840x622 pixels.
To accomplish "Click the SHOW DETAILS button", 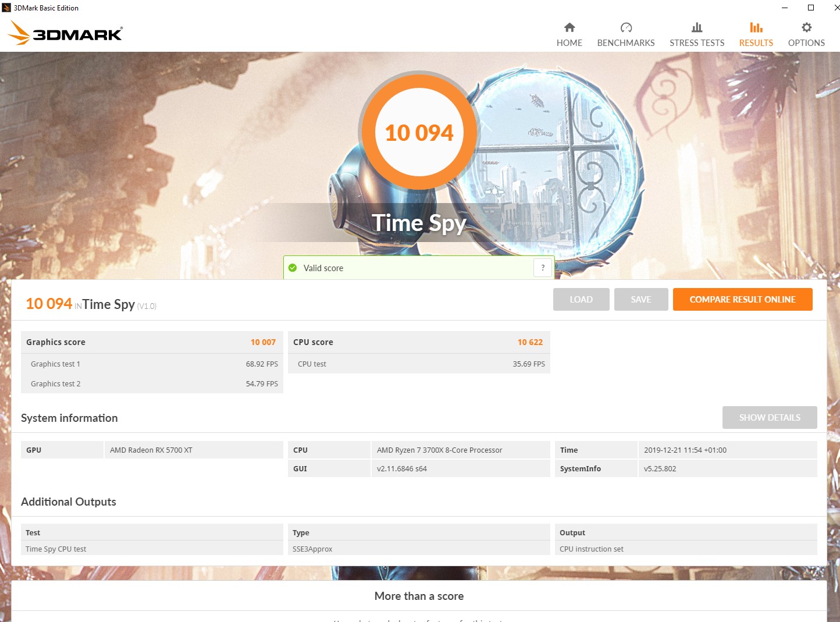I will point(770,417).
